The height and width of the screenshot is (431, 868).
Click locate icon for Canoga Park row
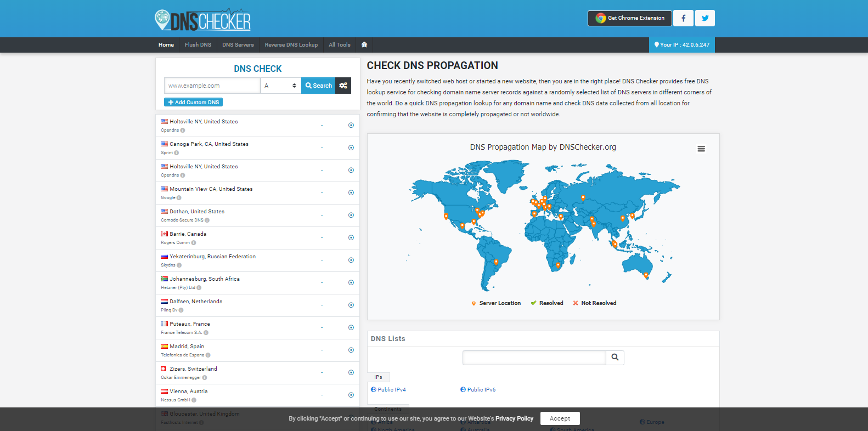point(351,148)
